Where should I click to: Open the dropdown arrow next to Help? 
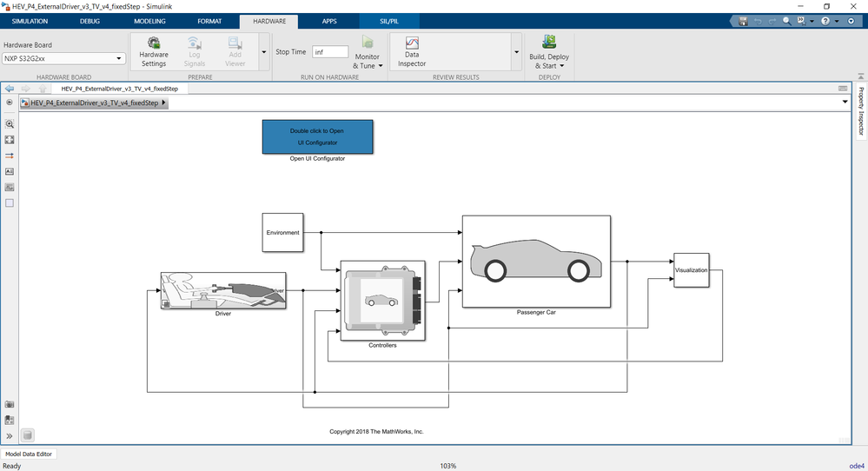837,21
